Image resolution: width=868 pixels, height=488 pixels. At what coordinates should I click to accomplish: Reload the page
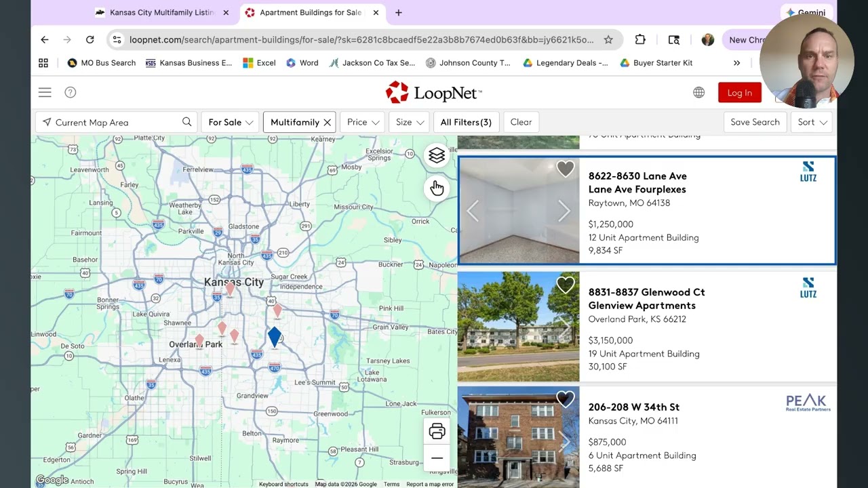(x=90, y=40)
